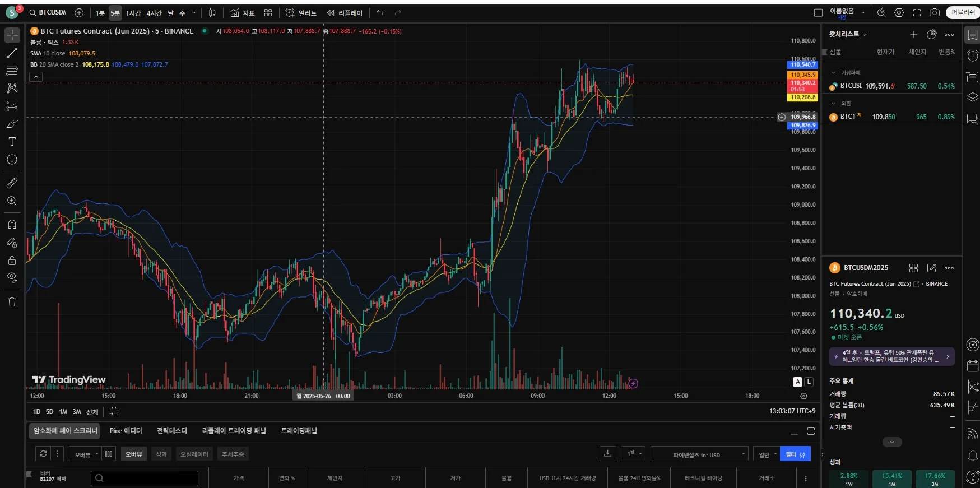
Task: Open the 리플레이 트레이딩 패널 tab
Action: click(234, 431)
